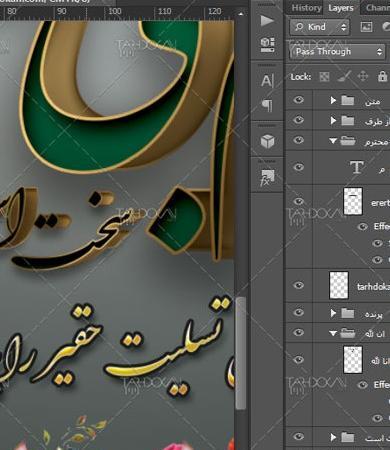Expand the پرنده group
The height and width of the screenshot is (450, 390).
point(333,313)
